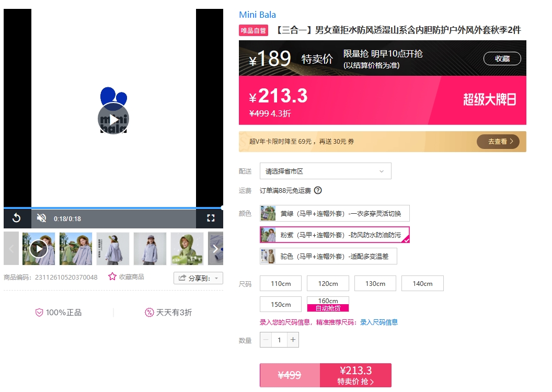Show previous thumbnails with left arrow
Image resolution: width=552 pixels, height=392 pixels.
(11, 248)
